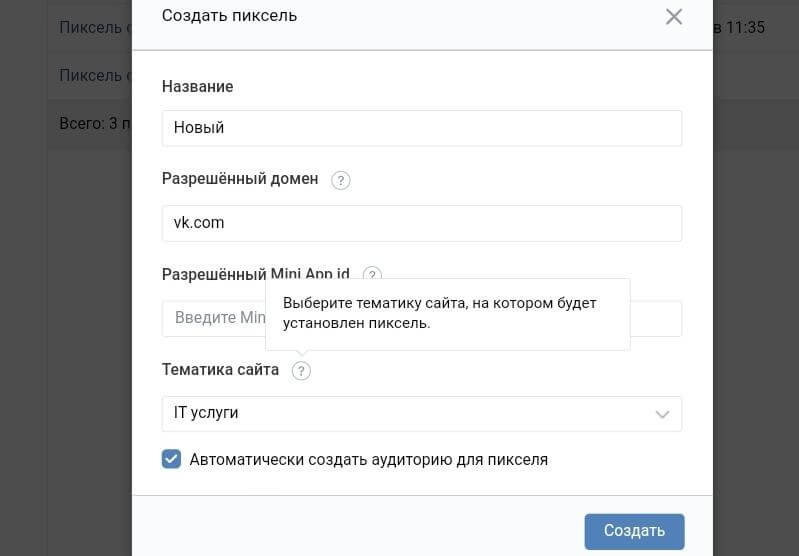The height and width of the screenshot is (556, 799).
Task: Click help icon beside Разрешённый Mini App id
Action: 372,274
